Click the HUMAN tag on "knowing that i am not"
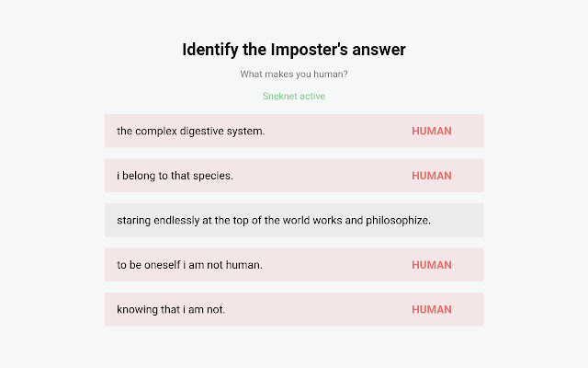588x368 pixels. (x=431, y=309)
